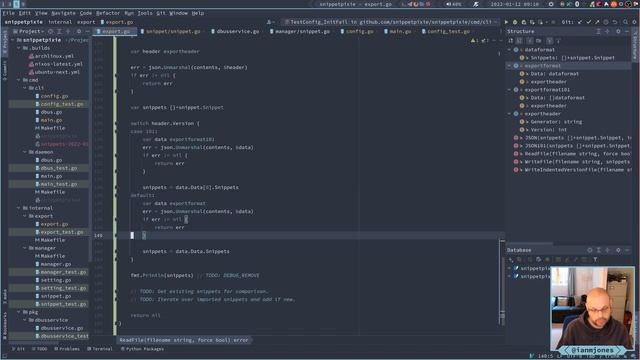
Task: Toggle the third Structure toolbar filter button
Action: click(x=530, y=41)
